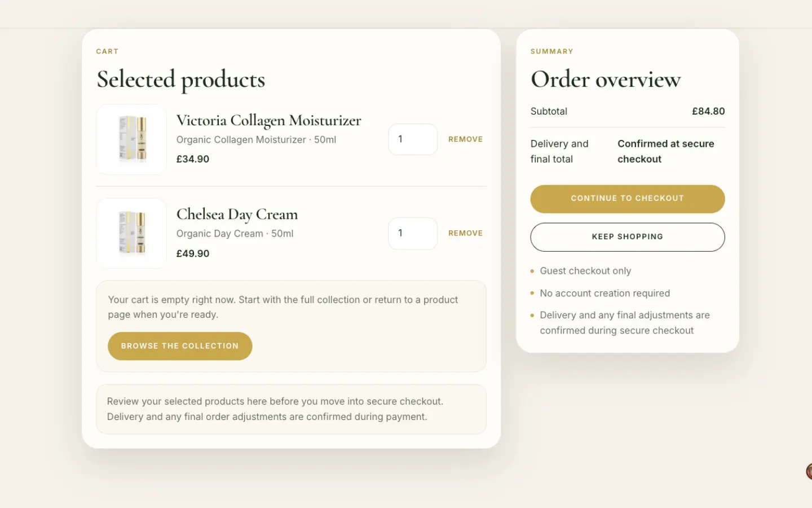Select the SUMMARY section label
812x508 pixels.
551,51
